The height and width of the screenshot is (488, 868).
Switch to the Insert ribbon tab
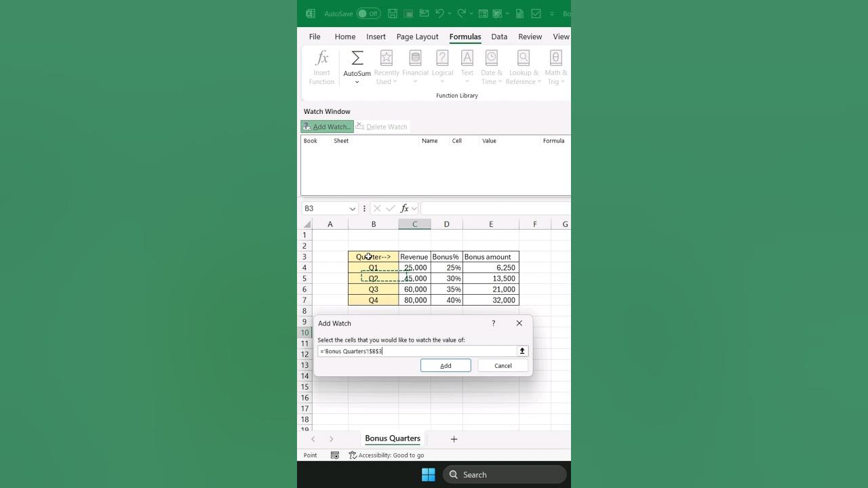point(376,37)
